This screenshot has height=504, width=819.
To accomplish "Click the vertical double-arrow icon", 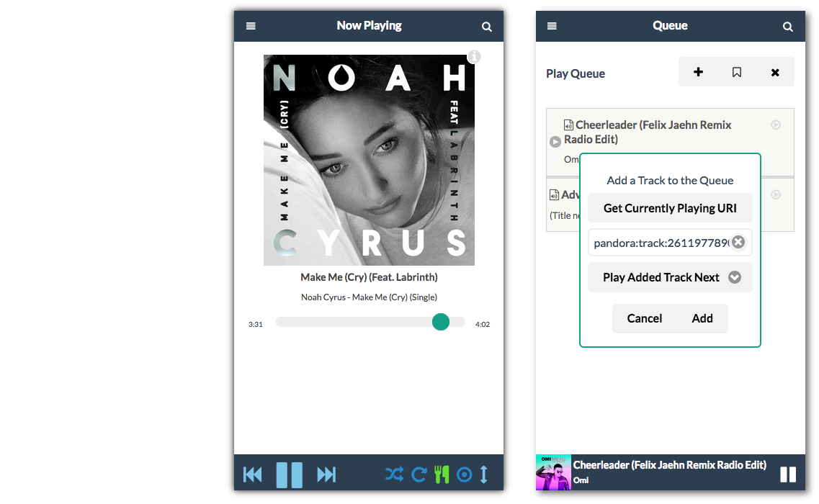I will 484,474.
